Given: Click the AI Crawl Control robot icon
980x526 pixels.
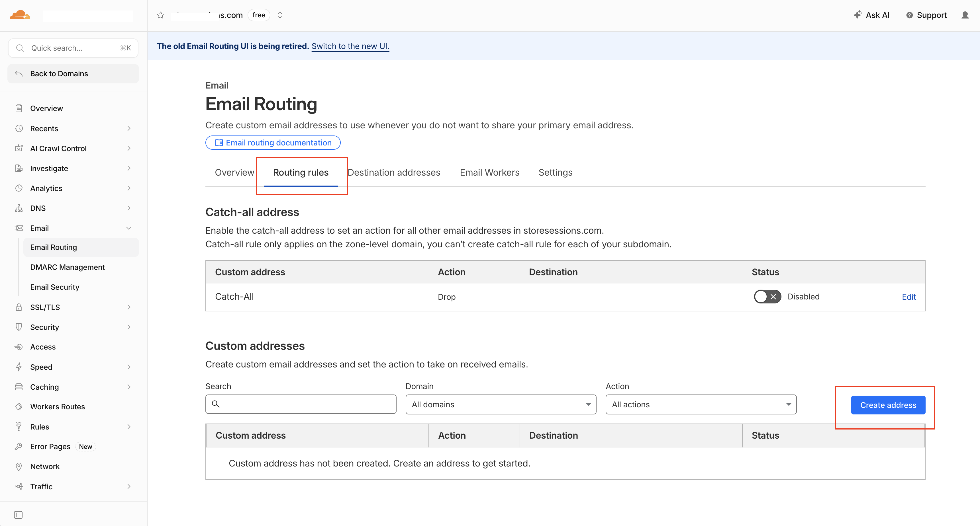Looking at the screenshot, I should pyautogui.click(x=19, y=148).
